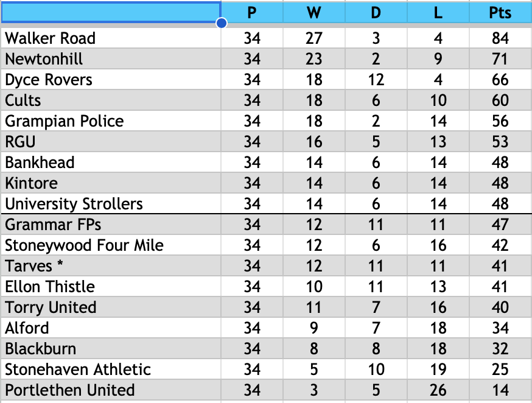Viewport: 532px width, 403px height.
Task: Select the empty highlighted header cell
Action: click(111, 12)
